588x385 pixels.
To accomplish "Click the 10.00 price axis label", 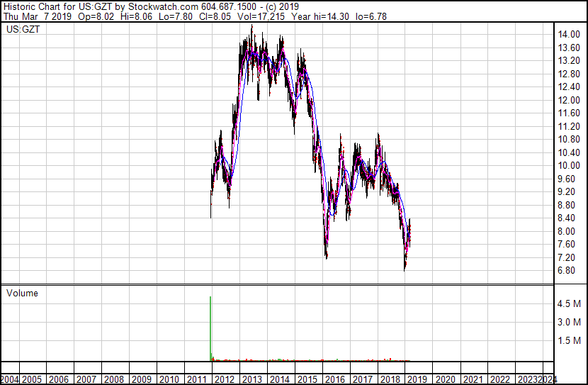I will [x=568, y=165].
